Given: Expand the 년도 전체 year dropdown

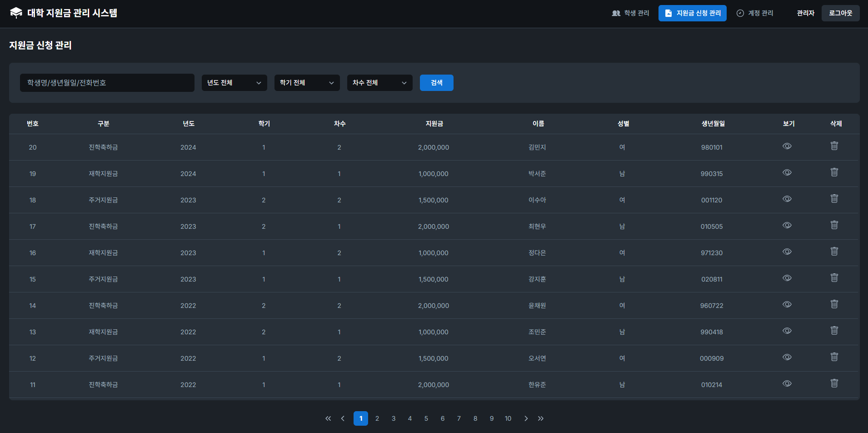Looking at the screenshot, I should 234,83.
